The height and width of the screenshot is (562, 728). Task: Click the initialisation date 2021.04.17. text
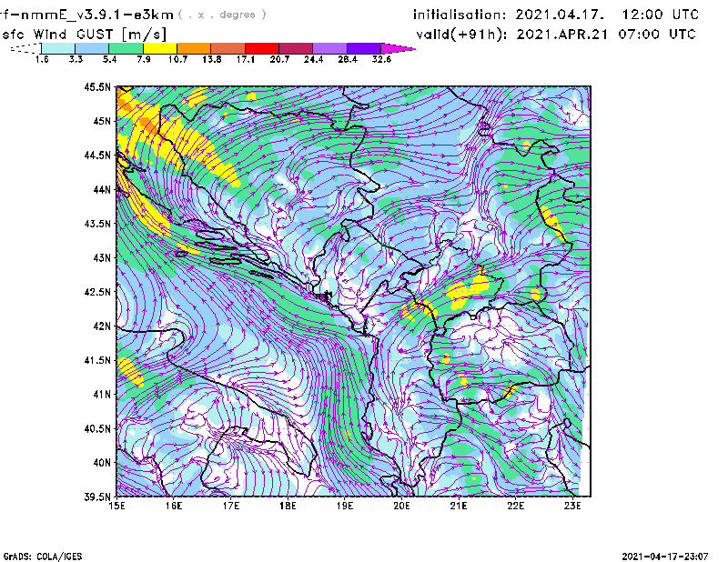tap(560, 15)
